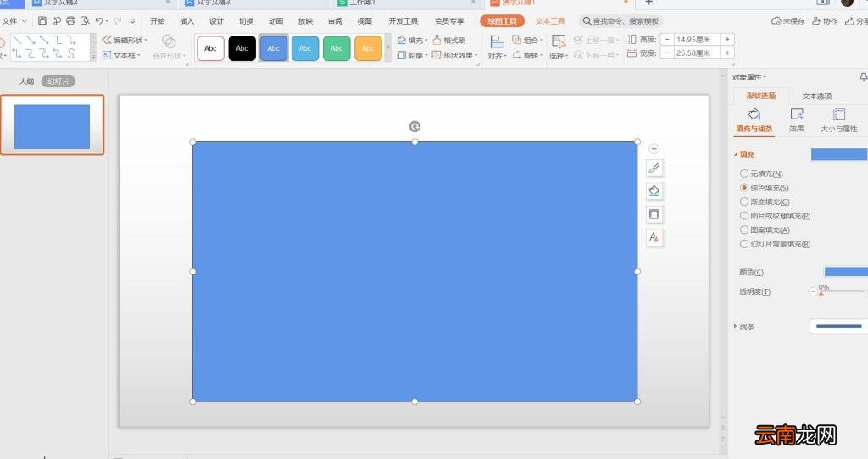The image size is (868, 459).
Task: Open the Select (选择) dropdown
Action: (x=559, y=47)
